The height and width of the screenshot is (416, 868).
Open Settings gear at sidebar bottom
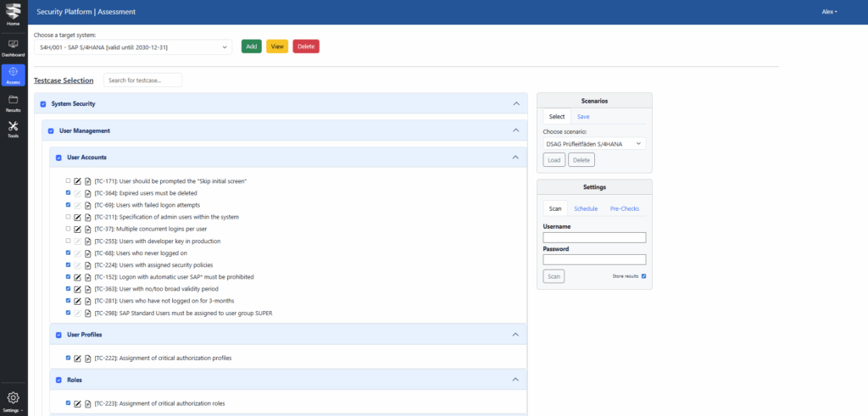[x=13, y=399]
